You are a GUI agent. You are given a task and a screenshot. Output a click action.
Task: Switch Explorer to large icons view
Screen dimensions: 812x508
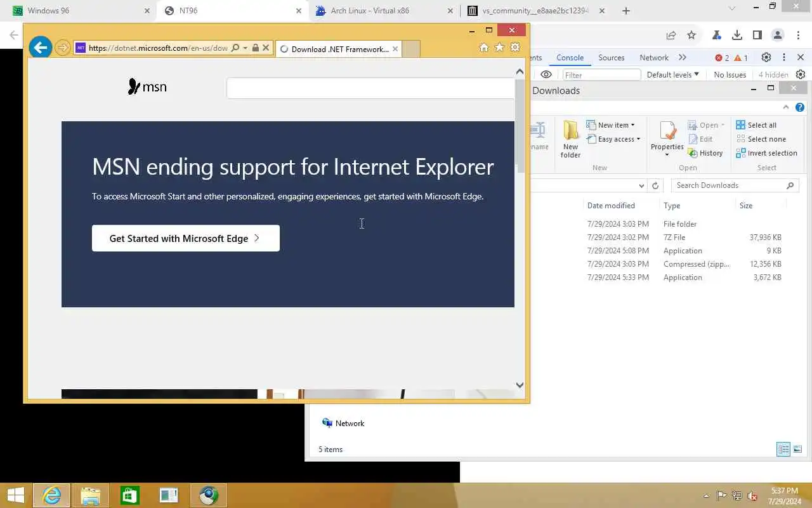(797, 449)
